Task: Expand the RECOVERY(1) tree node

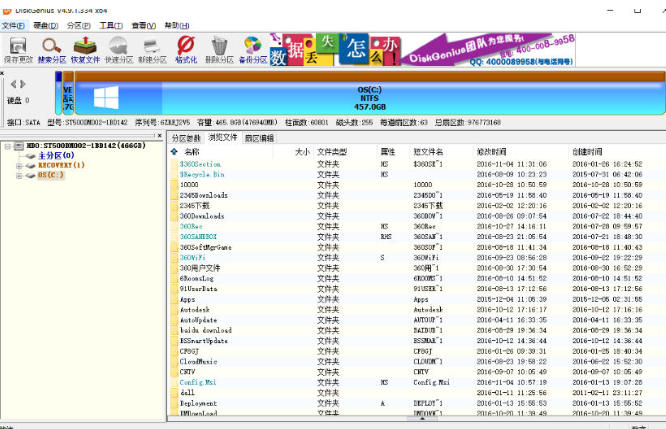Action: 19,166
